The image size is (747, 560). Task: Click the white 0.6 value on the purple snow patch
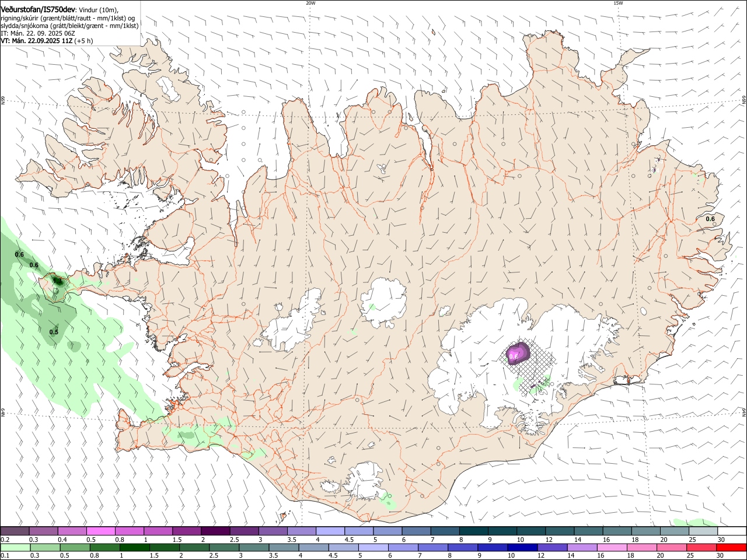514,355
